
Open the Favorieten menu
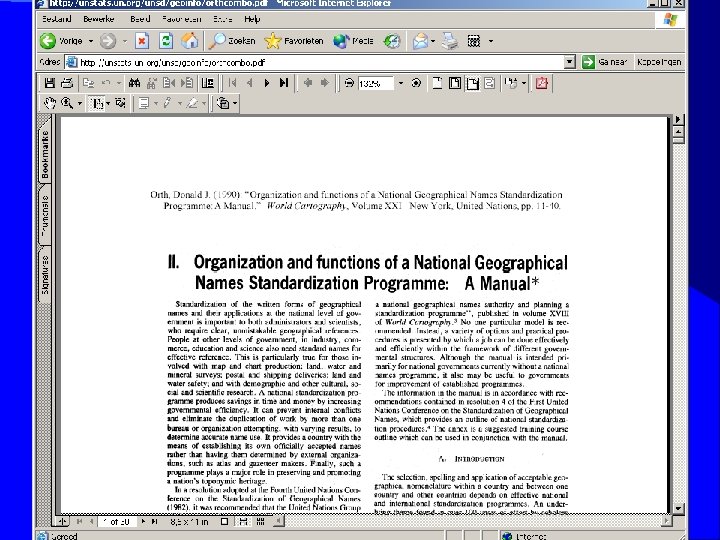tap(182, 19)
